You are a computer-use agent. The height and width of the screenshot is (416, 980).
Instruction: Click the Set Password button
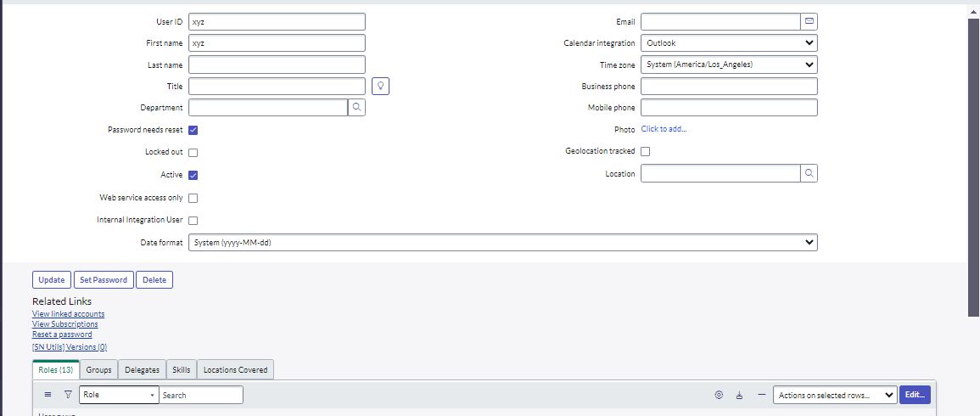pyautogui.click(x=104, y=279)
